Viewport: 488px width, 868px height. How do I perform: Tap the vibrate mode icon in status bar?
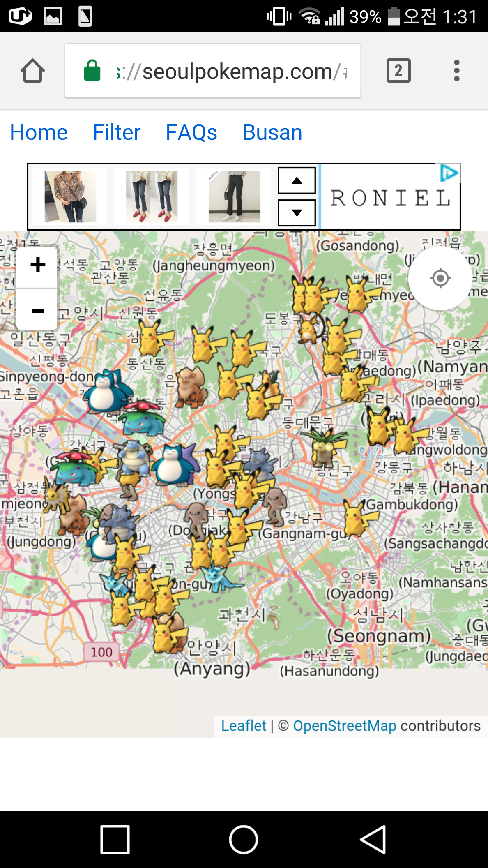279,16
